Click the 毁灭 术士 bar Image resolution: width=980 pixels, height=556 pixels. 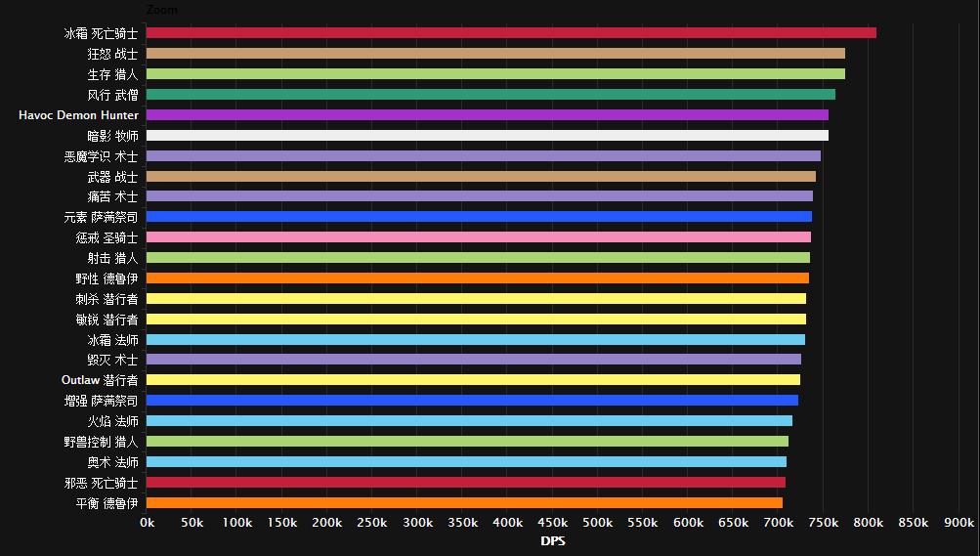coord(474,360)
